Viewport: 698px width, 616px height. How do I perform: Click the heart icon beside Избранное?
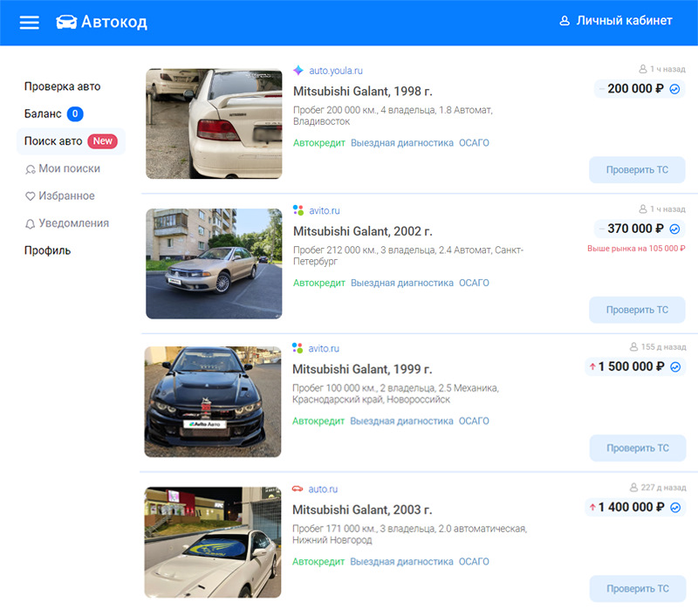click(x=31, y=196)
